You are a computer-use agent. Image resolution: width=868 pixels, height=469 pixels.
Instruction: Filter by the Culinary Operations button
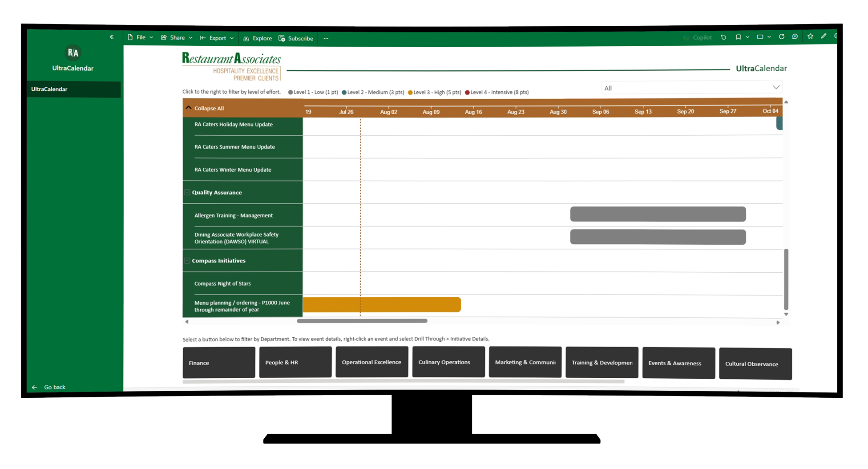coord(448,362)
